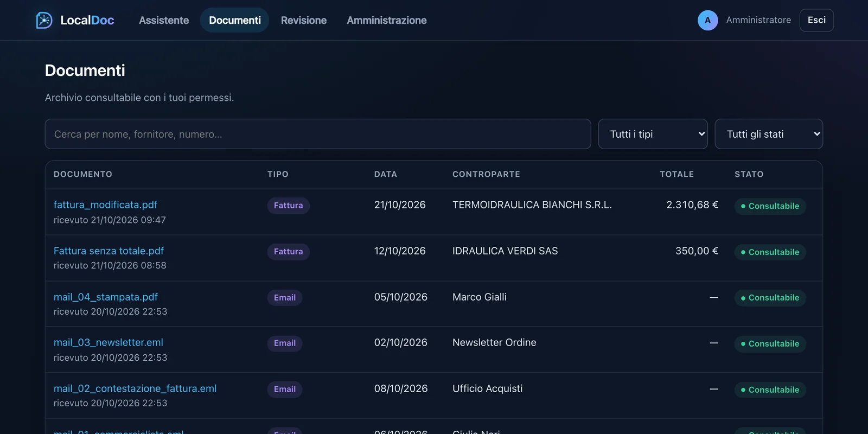The height and width of the screenshot is (434, 868).
Task: Click the 2.310,68 € total value
Action: [692, 205]
